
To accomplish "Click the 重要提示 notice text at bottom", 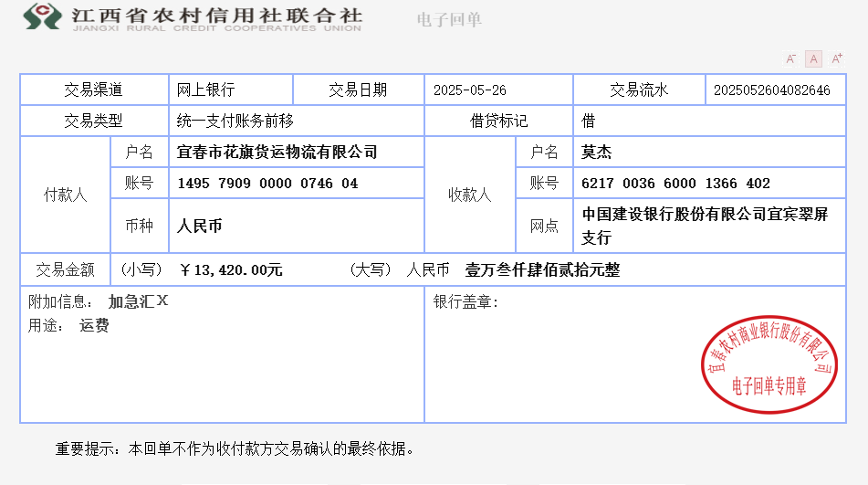I will click(235, 448).
